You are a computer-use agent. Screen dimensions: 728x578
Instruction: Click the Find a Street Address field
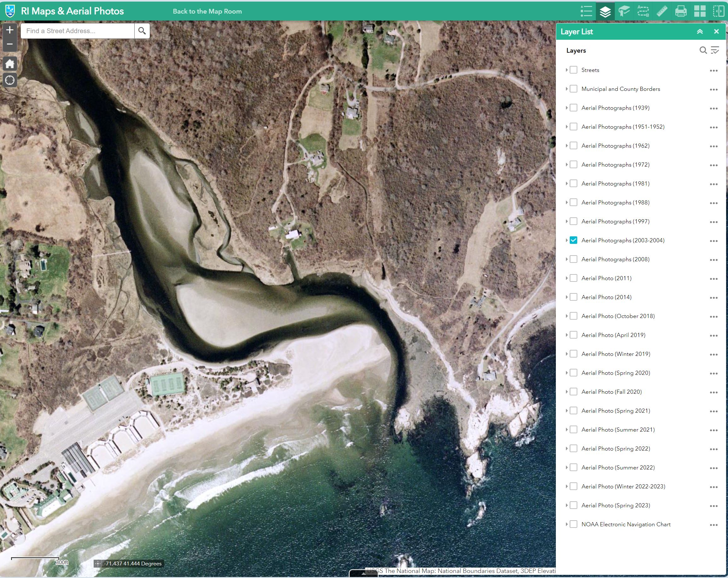coord(78,31)
